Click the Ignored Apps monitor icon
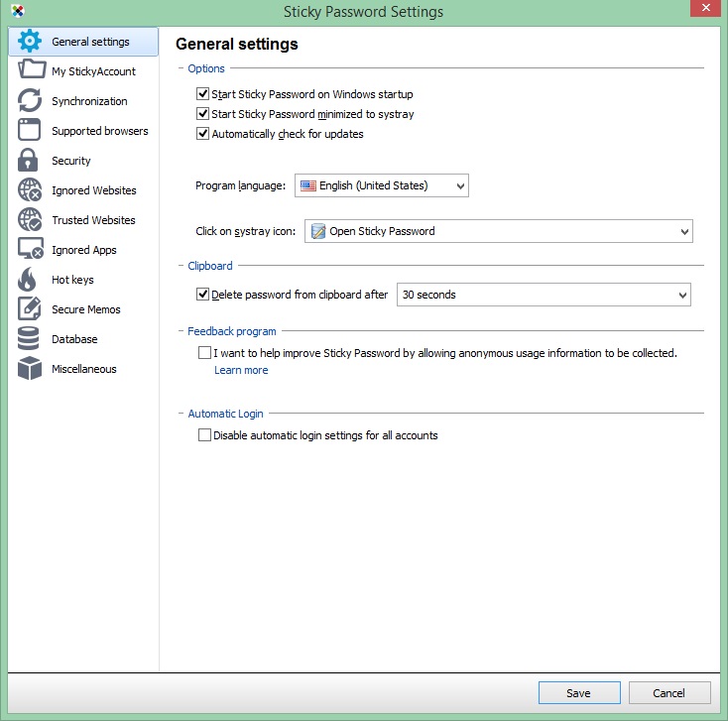This screenshot has height=721, width=728. point(31,249)
